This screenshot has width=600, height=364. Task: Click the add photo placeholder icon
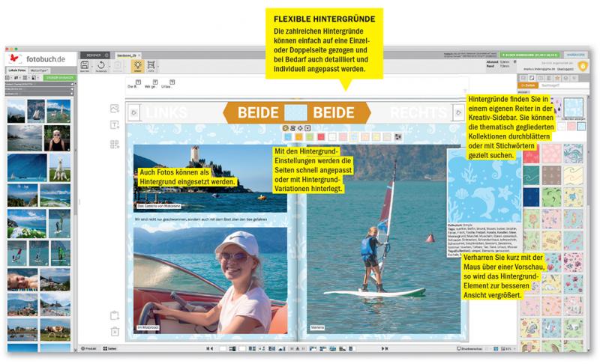point(115,109)
